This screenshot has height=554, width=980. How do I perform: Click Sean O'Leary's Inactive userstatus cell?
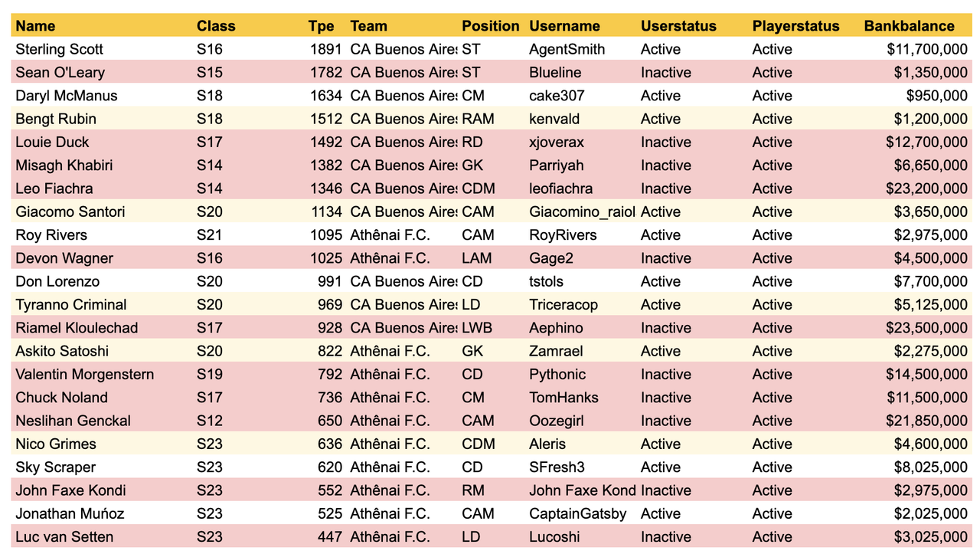click(693, 73)
